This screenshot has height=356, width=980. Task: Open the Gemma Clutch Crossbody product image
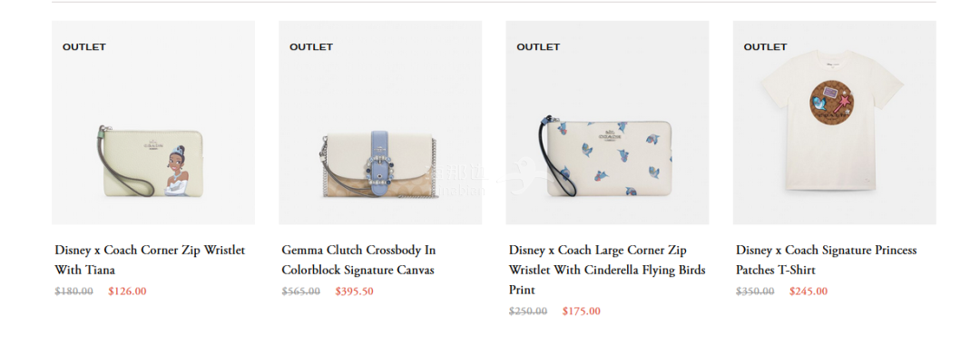pyautogui.click(x=380, y=123)
